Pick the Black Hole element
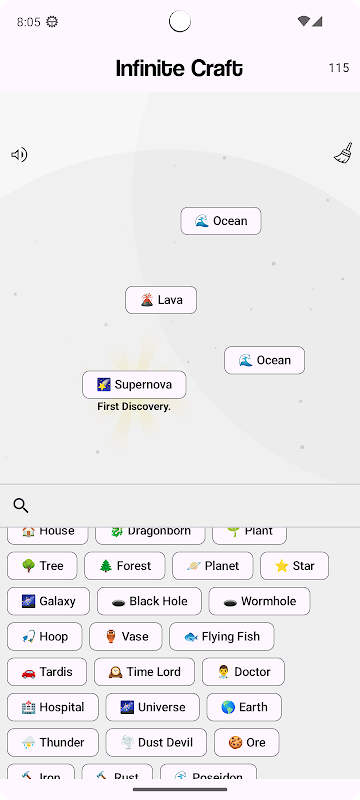This screenshot has height=800, width=360. coord(149,601)
